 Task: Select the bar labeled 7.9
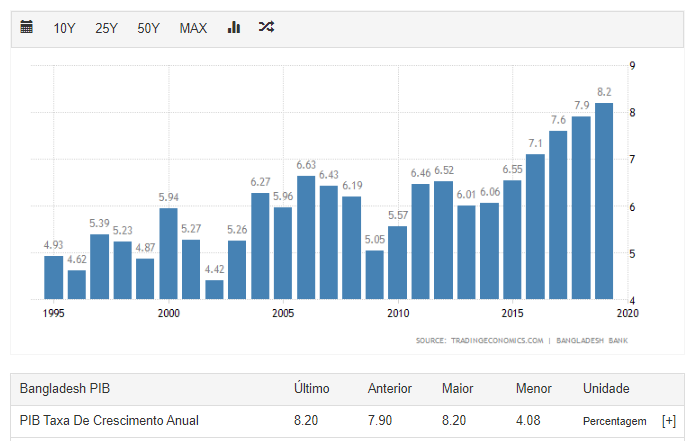(581, 207)
